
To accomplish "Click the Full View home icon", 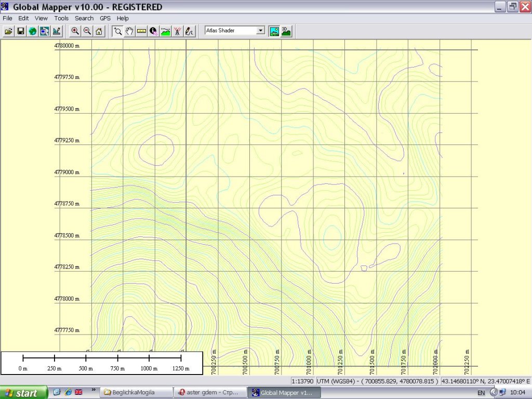I will point(99,31).
